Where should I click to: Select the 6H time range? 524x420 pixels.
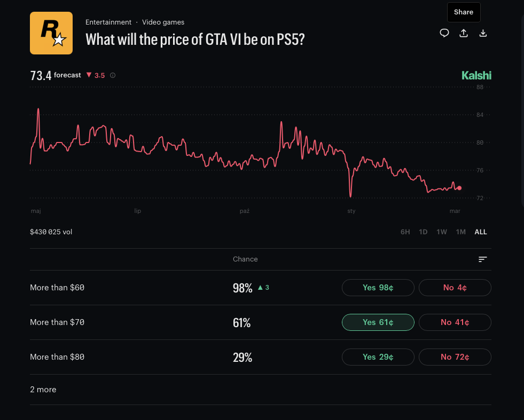click(x=405, y=232)
